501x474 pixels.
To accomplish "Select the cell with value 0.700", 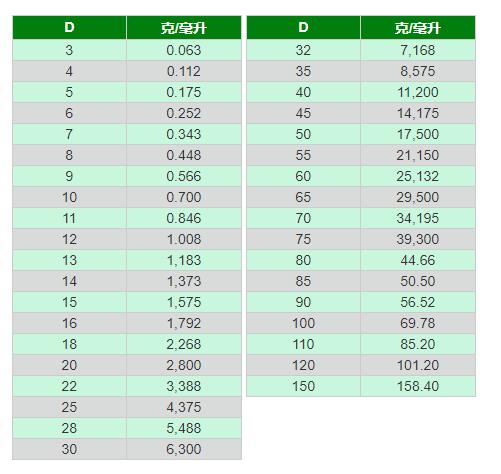I will pyautogui.click(x=184, y=197).
